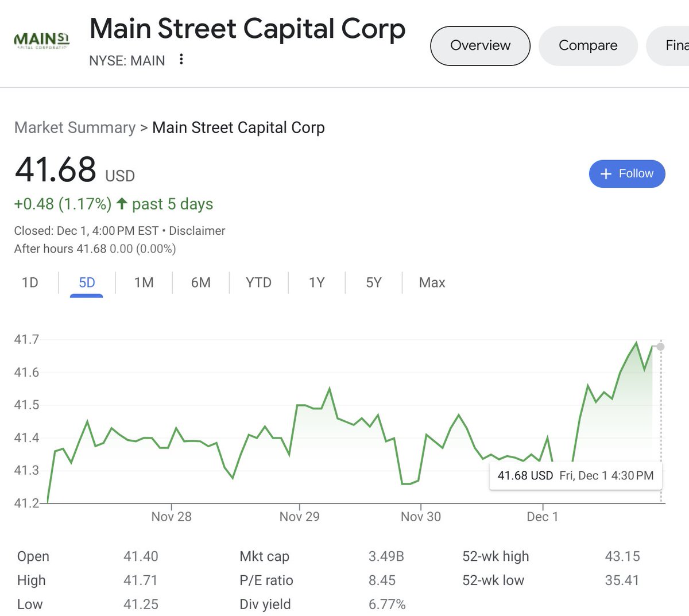The image size is (689, 616).
Task: Select the Max time range
Action: click(x=431, y=282)
